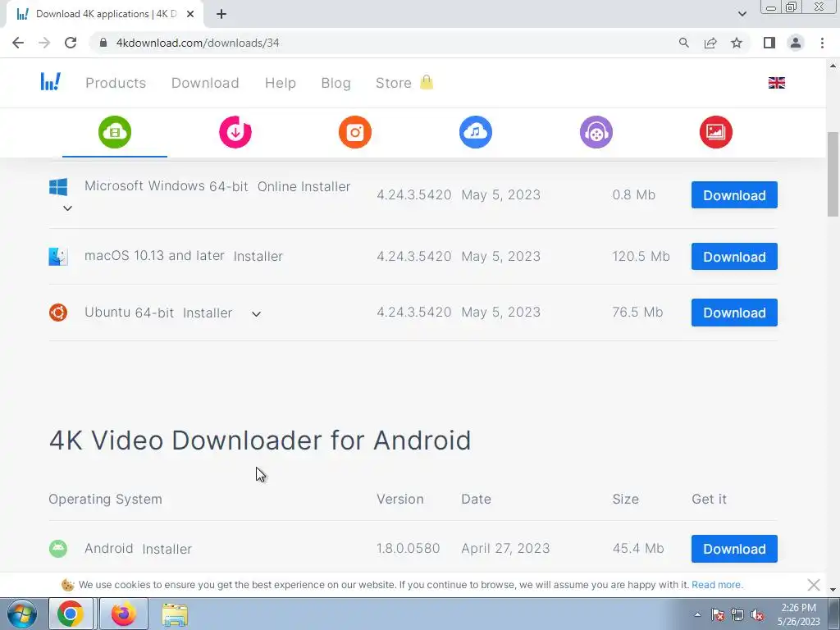The height and width of the screenshot is (630, 840).
Task: Click the page vertical scrollbar thumb
Action: pyautogui.click(x=833, y=174)
